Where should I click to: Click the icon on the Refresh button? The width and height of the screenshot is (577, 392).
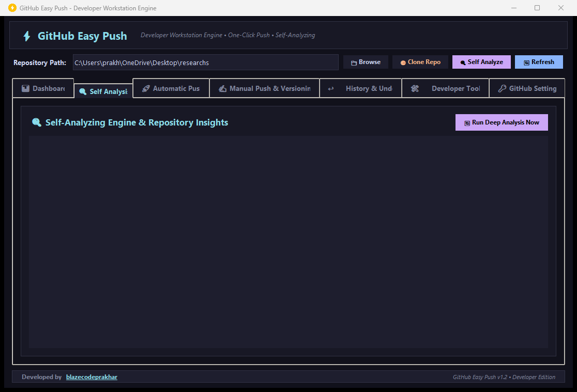pyautogui.click(x=526, y=63)
